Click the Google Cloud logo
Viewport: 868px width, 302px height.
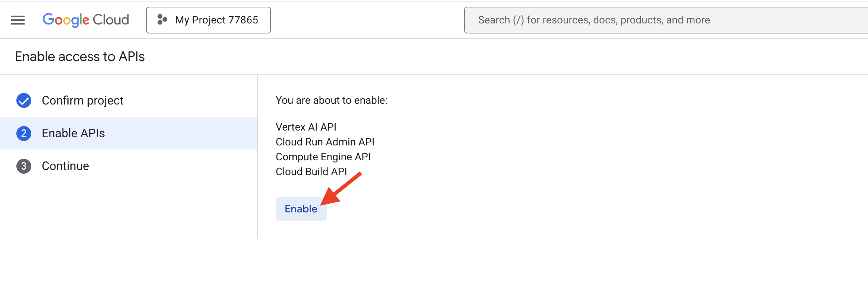coord(86,20)
